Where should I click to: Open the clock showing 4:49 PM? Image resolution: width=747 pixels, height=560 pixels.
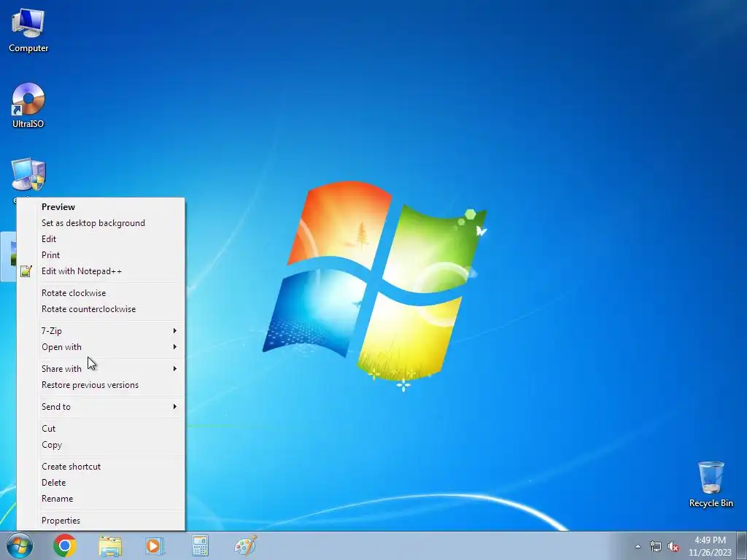point(710,546)
